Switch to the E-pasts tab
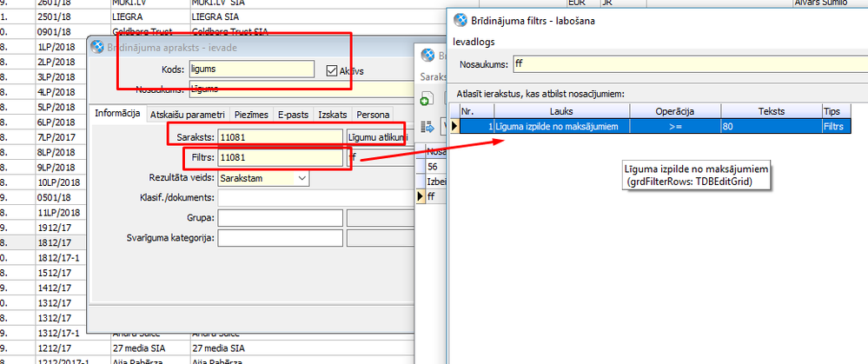The height and width of the screenshot is (364, 868). coord(293,115)
